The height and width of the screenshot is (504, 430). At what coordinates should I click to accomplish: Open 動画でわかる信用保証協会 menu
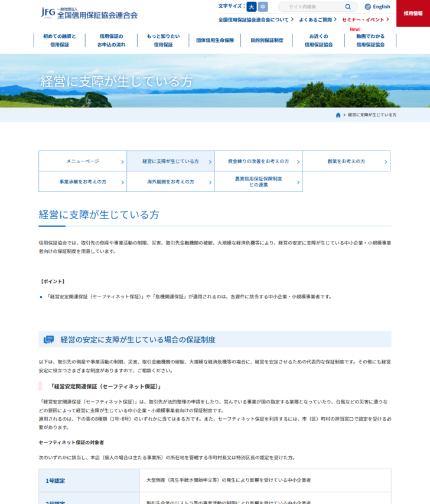coord(370,41)
